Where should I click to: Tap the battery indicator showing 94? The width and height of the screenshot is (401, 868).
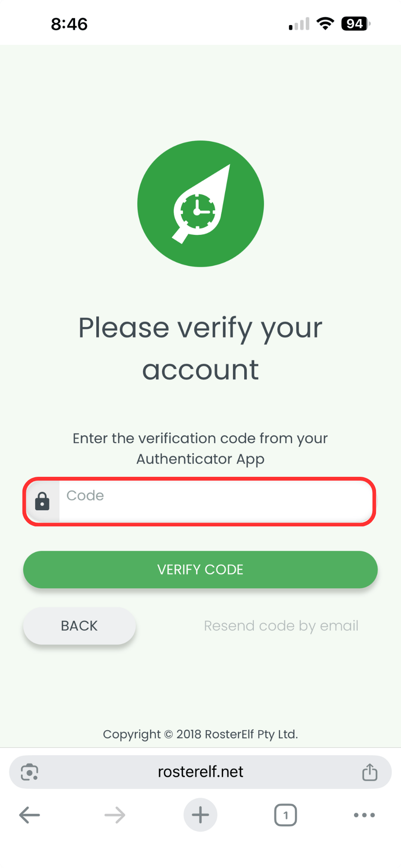pos(356,24)
